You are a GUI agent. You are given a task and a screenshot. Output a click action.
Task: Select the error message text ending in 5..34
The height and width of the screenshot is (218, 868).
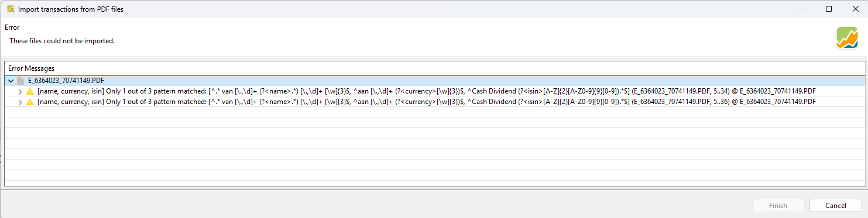pos(427,92)
